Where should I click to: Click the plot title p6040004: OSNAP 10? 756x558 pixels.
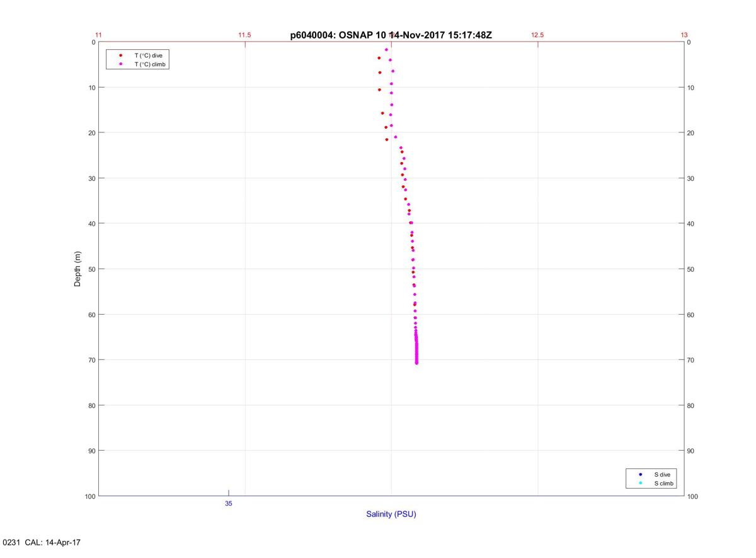391,35
